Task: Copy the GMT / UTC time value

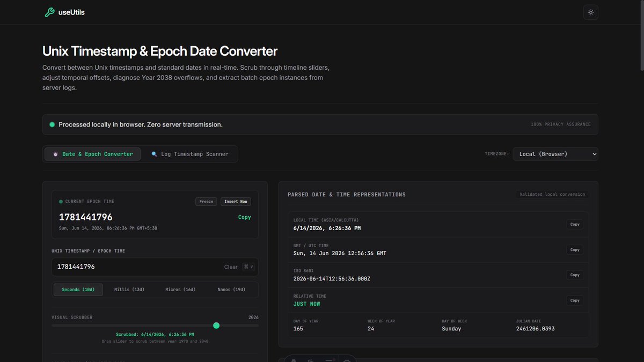Action: click(575, 249)
